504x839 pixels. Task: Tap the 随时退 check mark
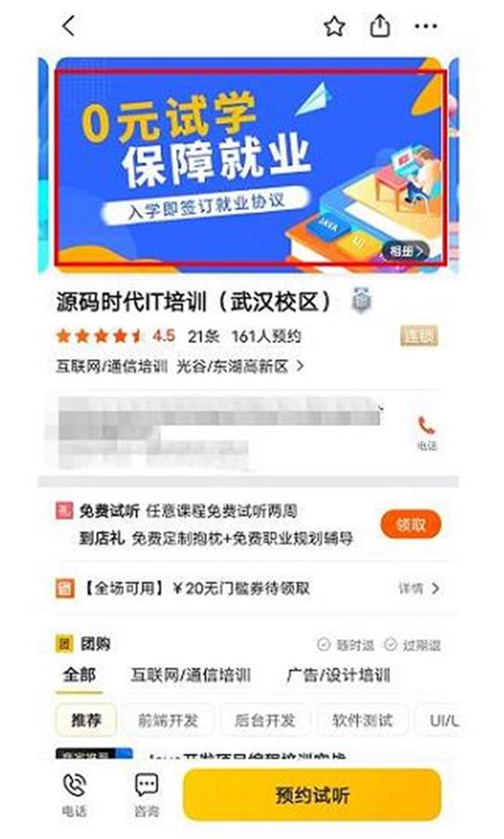[323, 644]
